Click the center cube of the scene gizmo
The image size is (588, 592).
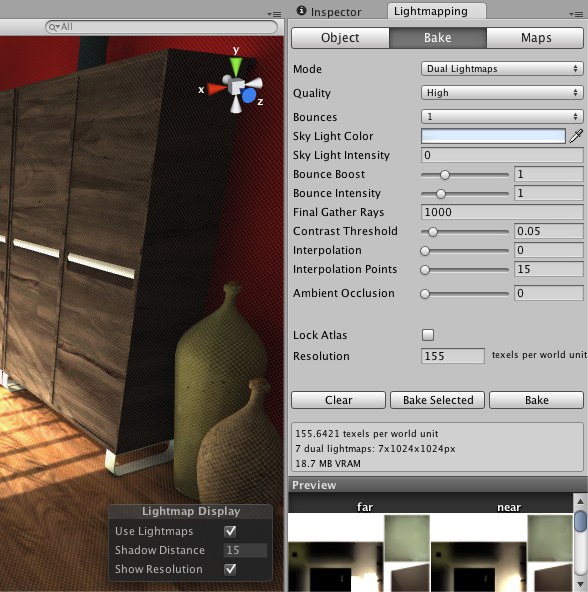[x=237, y=87]
